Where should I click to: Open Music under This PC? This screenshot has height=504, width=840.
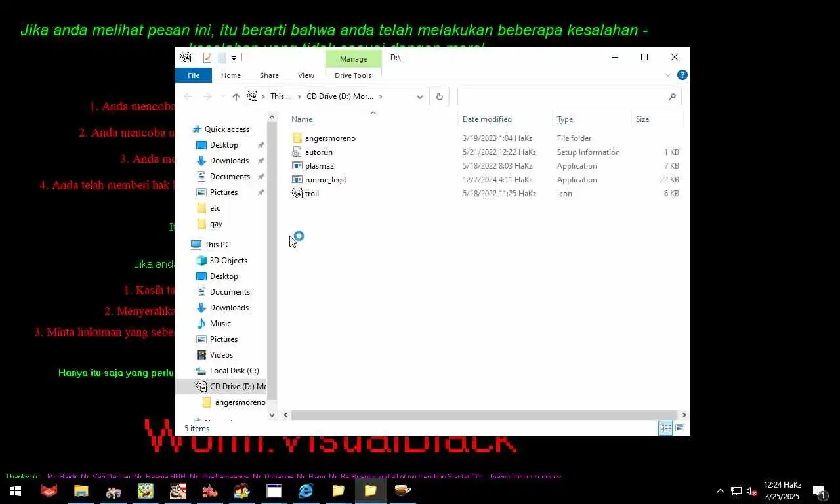pyautogui.click(x=220, y=324)
